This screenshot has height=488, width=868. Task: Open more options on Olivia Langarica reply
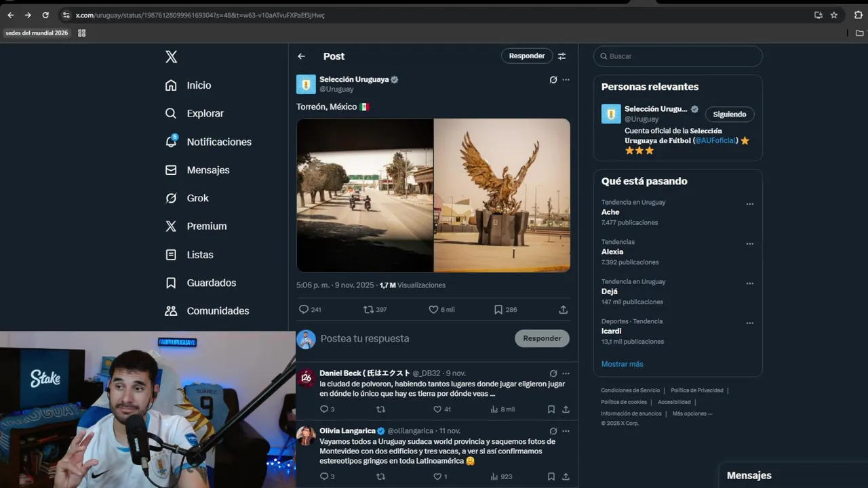coord(566,431)
